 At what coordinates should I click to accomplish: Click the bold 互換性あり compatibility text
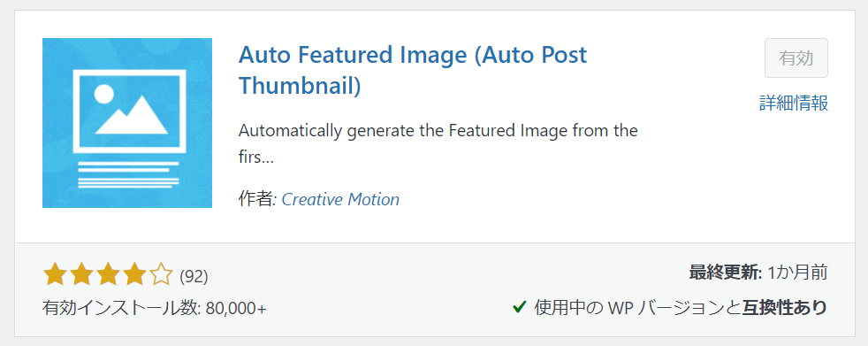click(784, 307)
